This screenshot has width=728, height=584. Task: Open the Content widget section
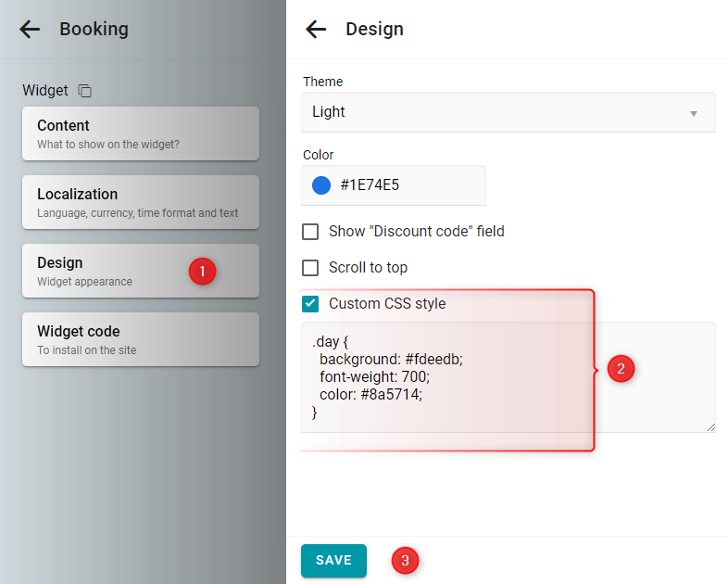[x=141, y=133]
